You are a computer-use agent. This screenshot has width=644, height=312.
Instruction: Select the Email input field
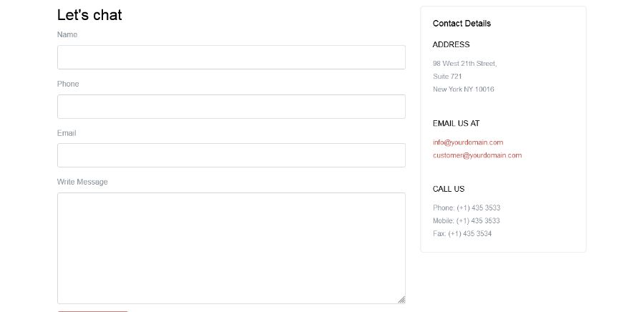click(x=231, y=155)
